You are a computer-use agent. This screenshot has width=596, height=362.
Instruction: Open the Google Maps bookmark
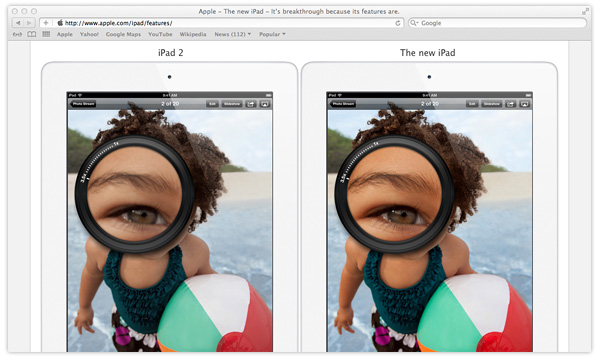click(123, 34)
